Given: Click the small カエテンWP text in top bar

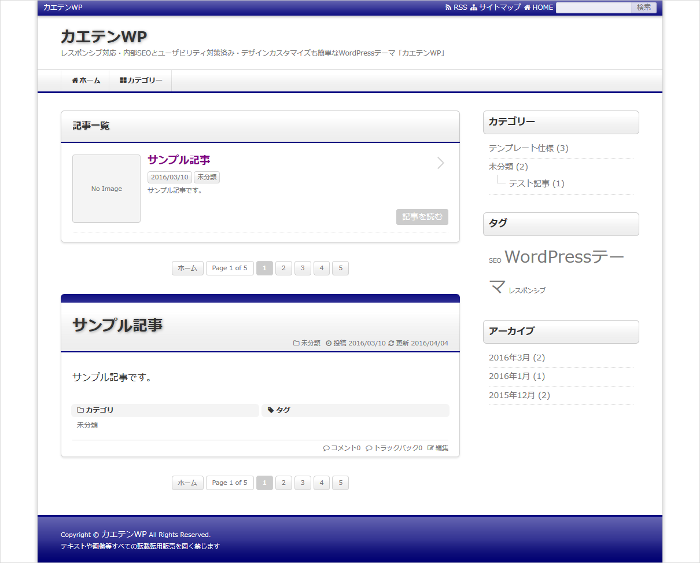Looking at the screenshot, I should click(x=62, y=7).
